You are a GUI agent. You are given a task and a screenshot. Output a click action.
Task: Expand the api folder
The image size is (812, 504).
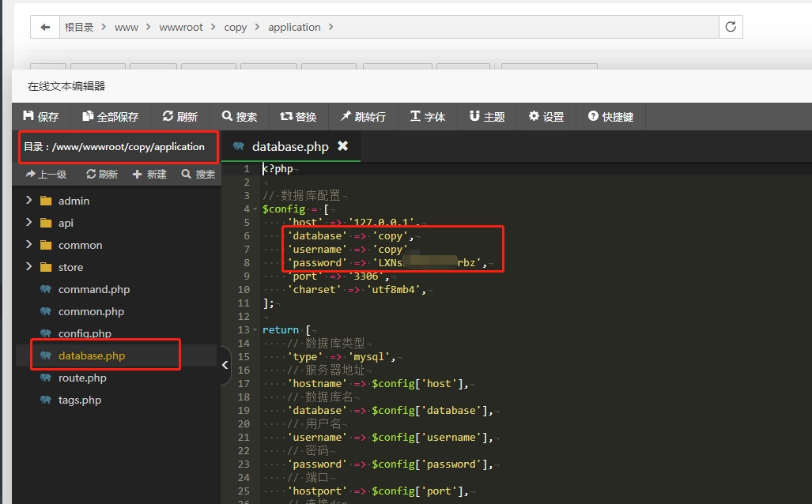point(29,223)
